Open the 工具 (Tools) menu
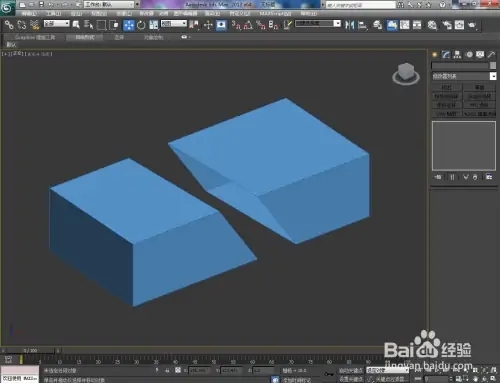 [54, 14]
